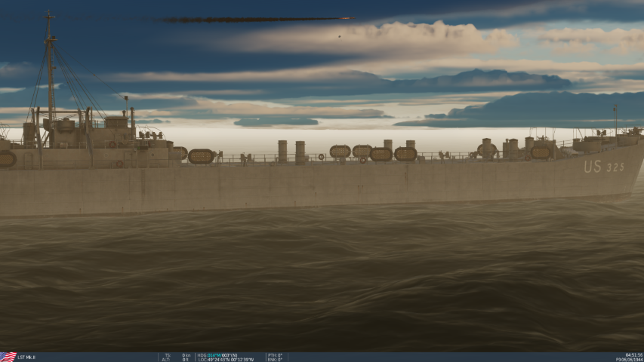The image size is (644, 362).
Task: Click the US flag icon in status bar
Action: point(8,357)
